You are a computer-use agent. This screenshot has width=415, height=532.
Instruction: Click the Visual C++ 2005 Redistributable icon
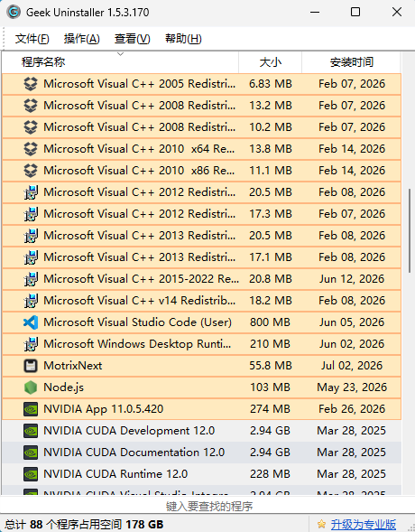[31, 84]
